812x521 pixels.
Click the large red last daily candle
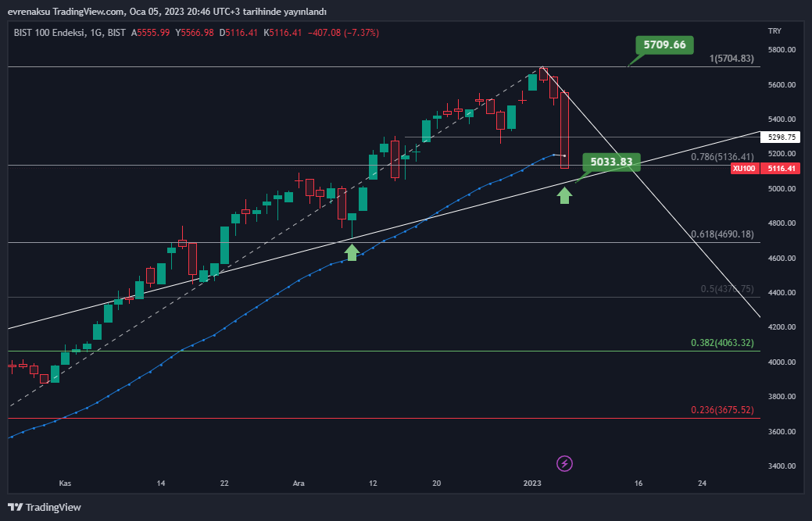pos(564,130)
